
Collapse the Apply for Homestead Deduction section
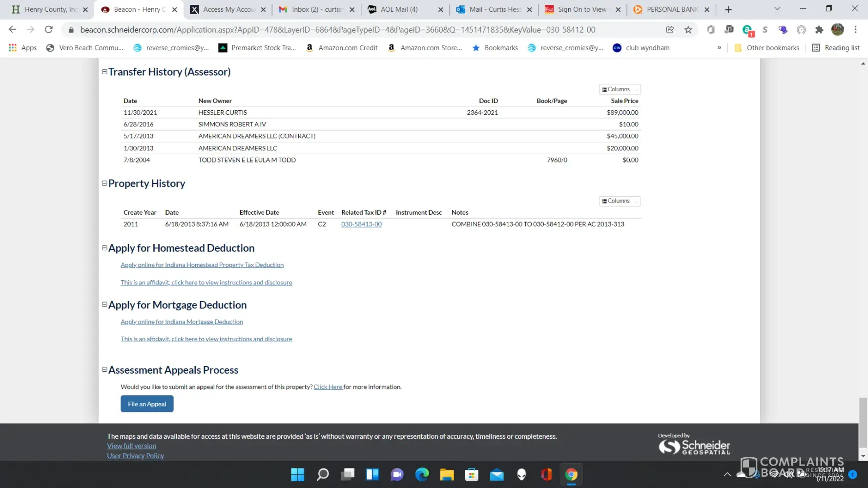click(104, 248)
